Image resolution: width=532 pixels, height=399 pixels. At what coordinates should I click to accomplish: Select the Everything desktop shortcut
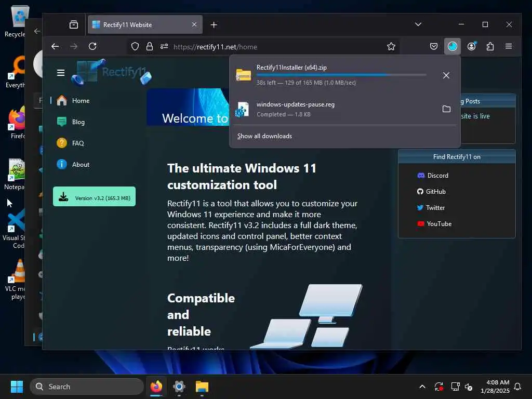pyautogui.click(x=15, y=72)
